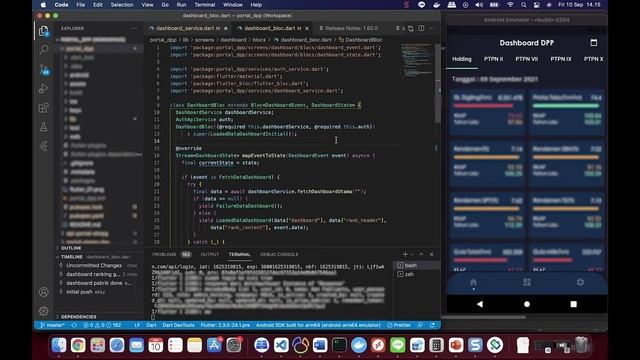The image size is (640, 360).
Task: Click Flutter version in status bar
Action: pos(225,325)
